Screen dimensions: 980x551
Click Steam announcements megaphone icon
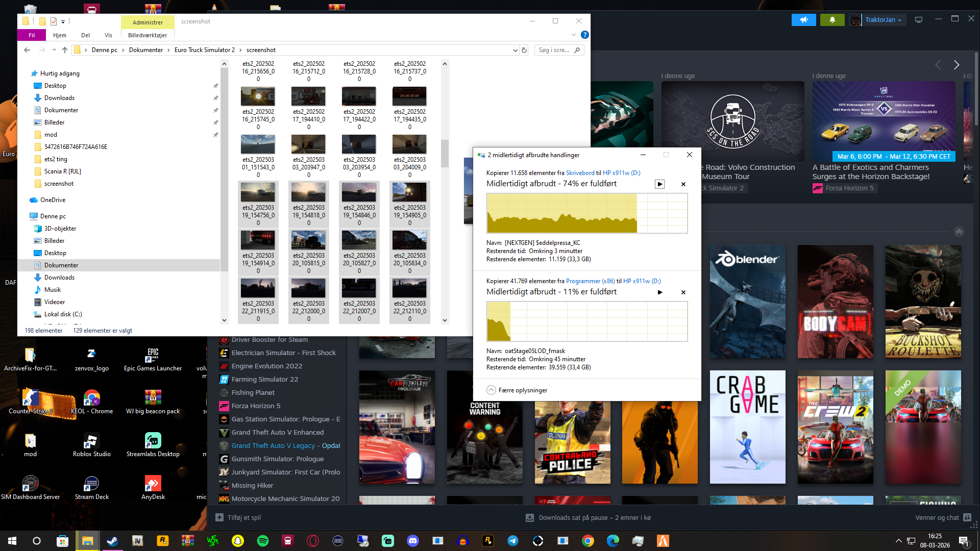tap(804, 20)
